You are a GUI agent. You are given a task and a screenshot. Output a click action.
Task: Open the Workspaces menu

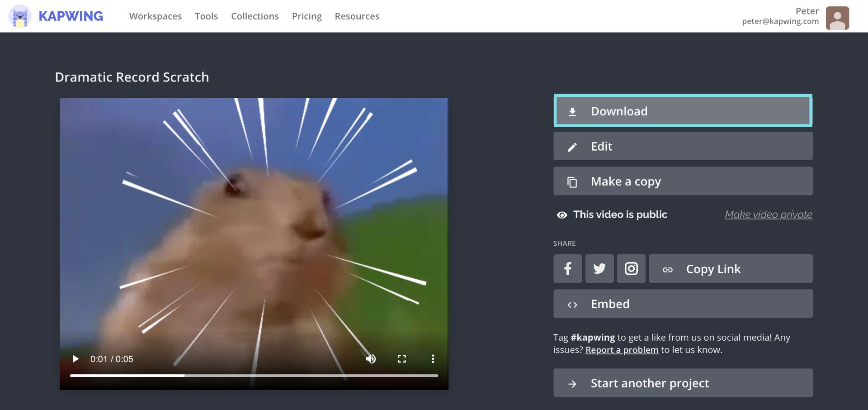(x=156, y=16)
